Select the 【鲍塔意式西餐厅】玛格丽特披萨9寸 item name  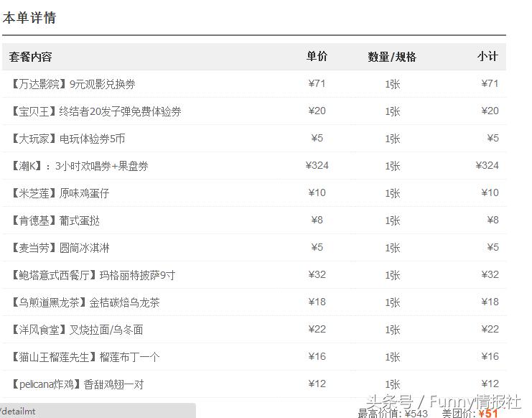coord(93,275)
